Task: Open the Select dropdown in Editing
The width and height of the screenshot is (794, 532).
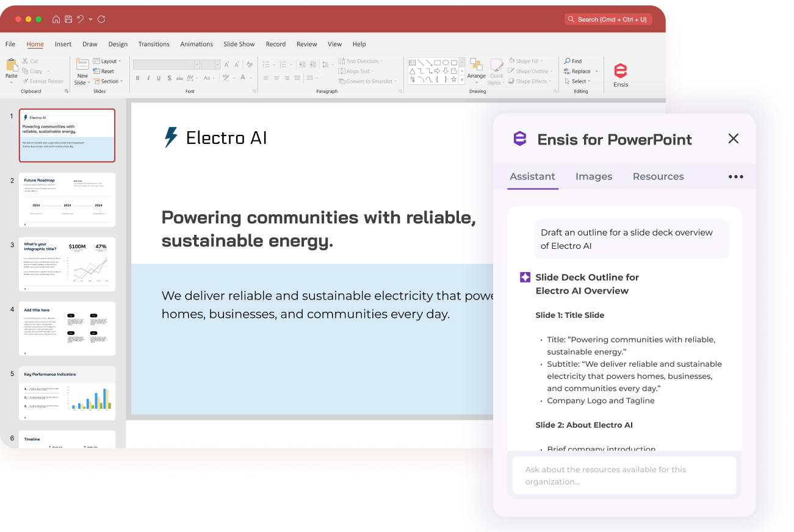Action: [577, 81]
